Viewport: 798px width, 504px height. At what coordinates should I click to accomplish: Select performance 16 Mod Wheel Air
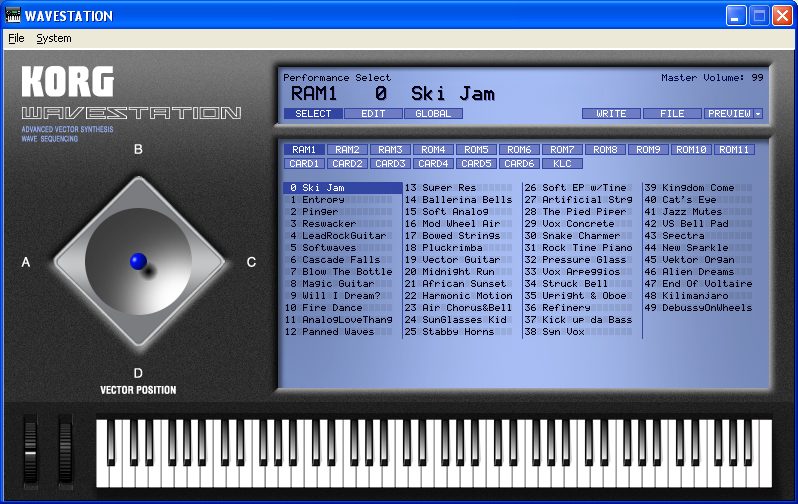(463, 224)
